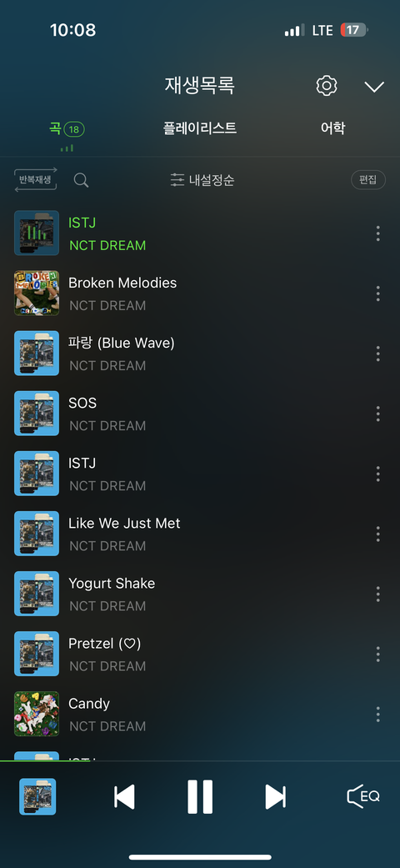Tap the now-playing album thumbnail in player bar
The image size is (400, 868).
tap(37, 796)
